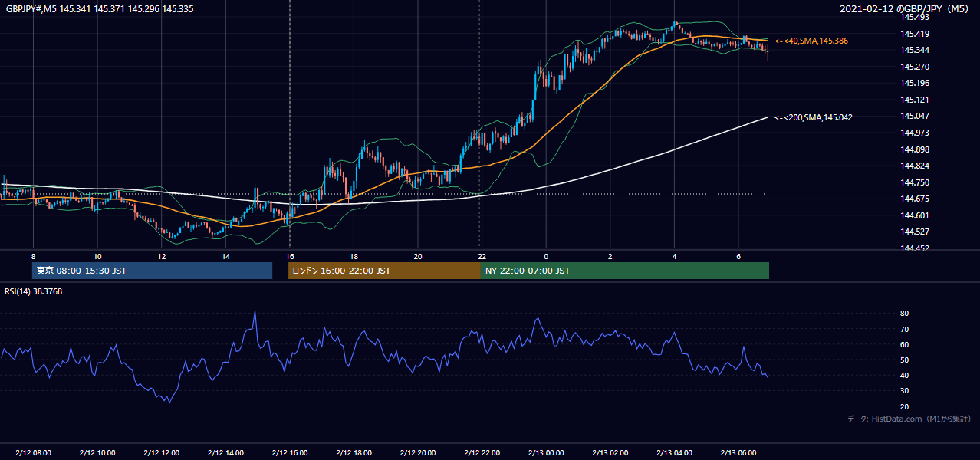Click price axis value 145.419
This screenshot has height=460, width=980.
point(915,34)
